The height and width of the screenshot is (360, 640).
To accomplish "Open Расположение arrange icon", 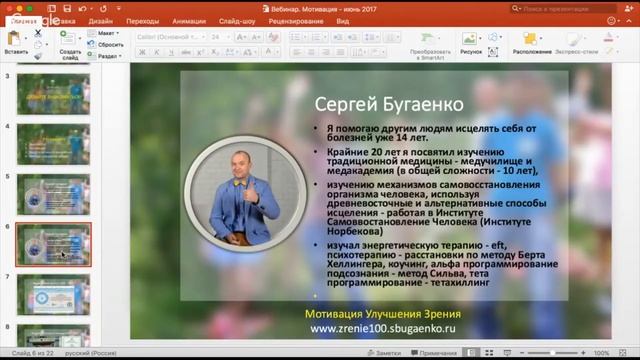I will pyautogui.click(x=530, y=39).
